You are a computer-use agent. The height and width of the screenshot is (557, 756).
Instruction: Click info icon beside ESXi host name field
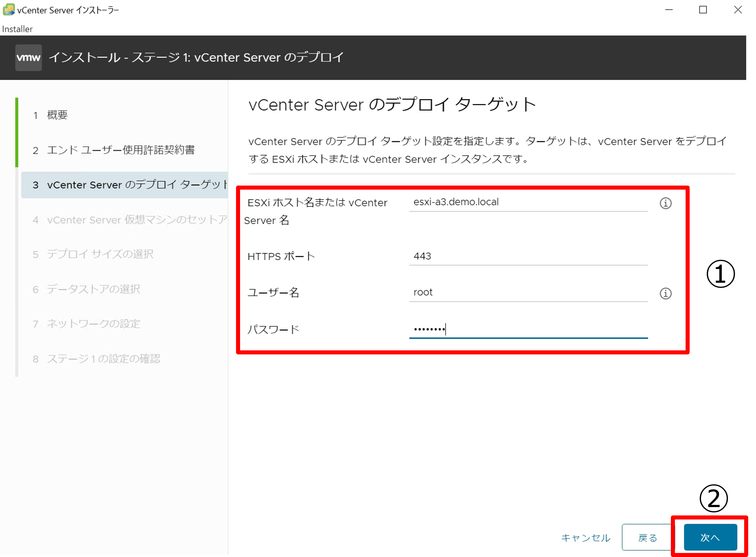pyautogui.click(x=665, y=203)
